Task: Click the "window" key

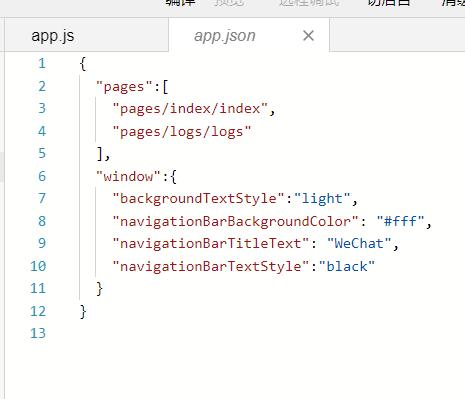Action: click(x=128, y=176)
